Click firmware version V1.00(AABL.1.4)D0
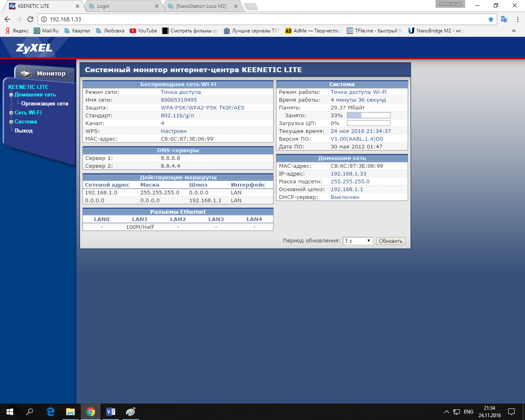Viewport: 525px width, 420px height. 357,139
